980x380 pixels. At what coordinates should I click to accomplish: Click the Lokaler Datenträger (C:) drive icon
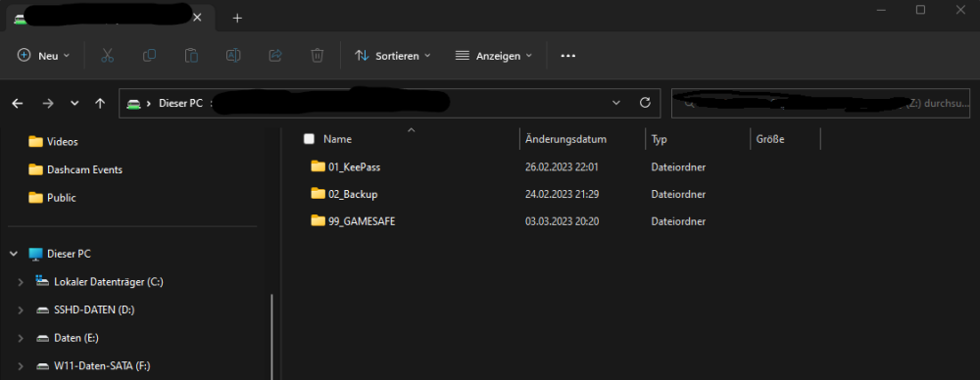pos(42,281)
